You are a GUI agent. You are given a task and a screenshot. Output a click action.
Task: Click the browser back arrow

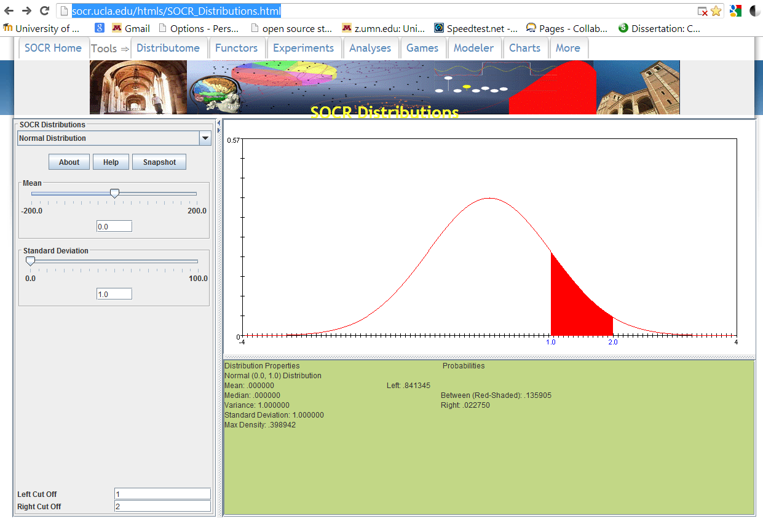click(9, 10)
